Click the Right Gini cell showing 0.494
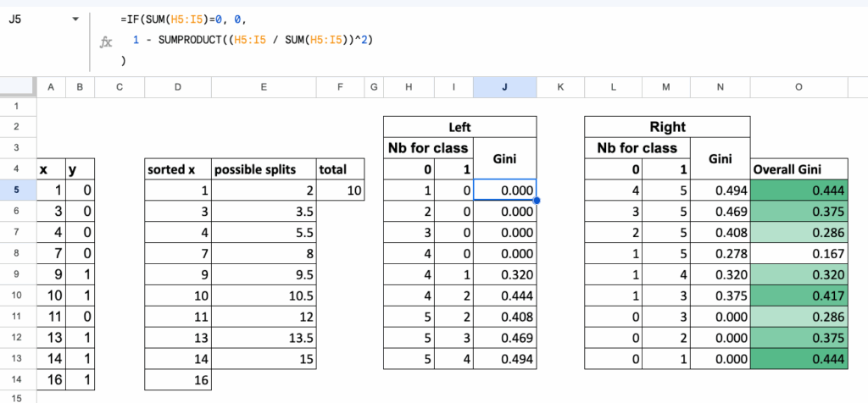 [721, 191]
